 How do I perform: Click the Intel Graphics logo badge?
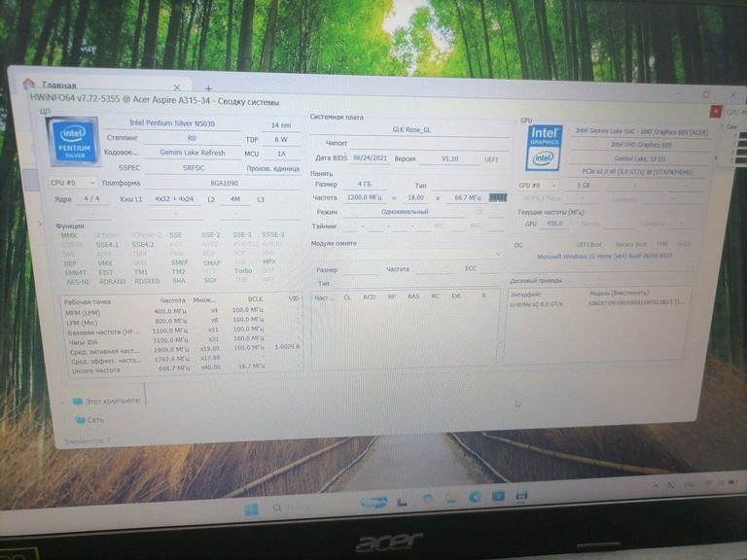point(544,148)
